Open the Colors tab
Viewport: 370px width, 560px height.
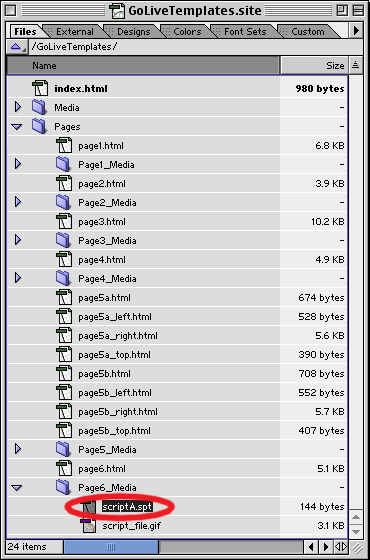click(x=187, y=31)
